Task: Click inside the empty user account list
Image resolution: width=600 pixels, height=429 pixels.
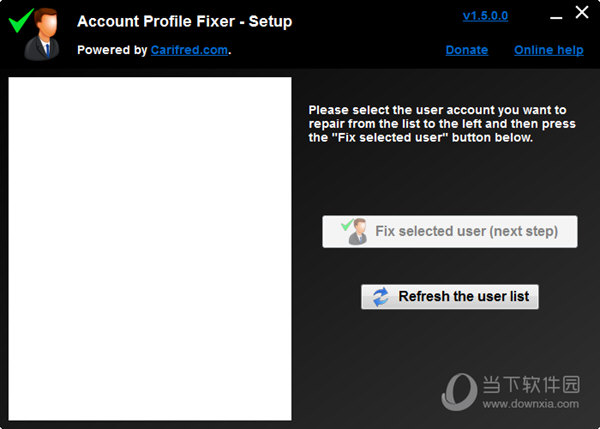Action: [x=150, y=249]
